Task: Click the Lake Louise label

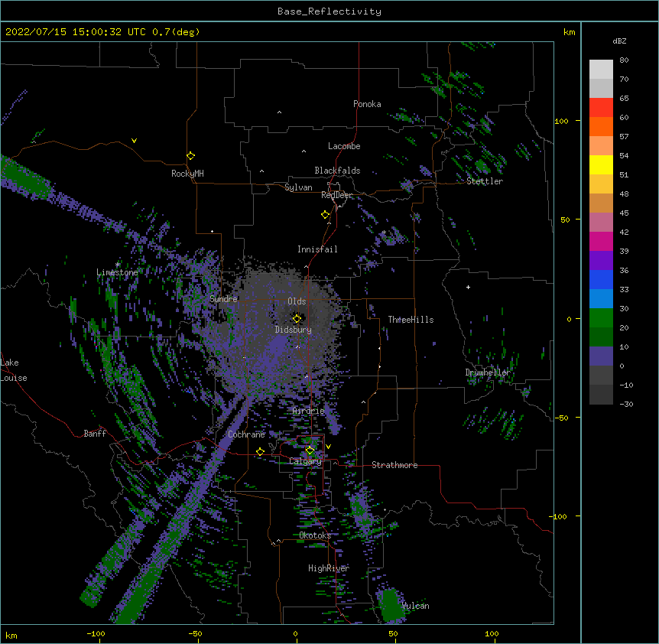Action: 14,370
